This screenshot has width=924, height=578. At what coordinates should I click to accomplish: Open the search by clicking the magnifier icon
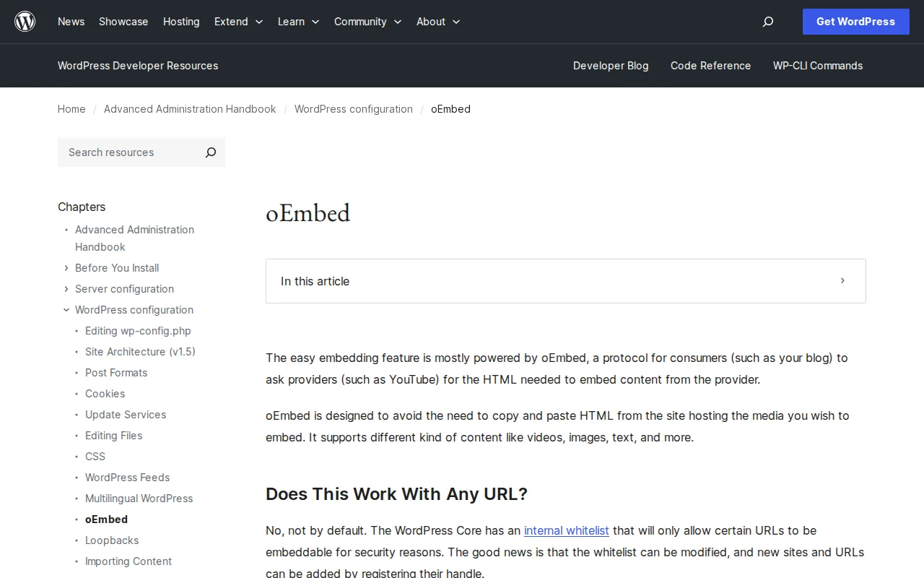[x=767, y=22]
